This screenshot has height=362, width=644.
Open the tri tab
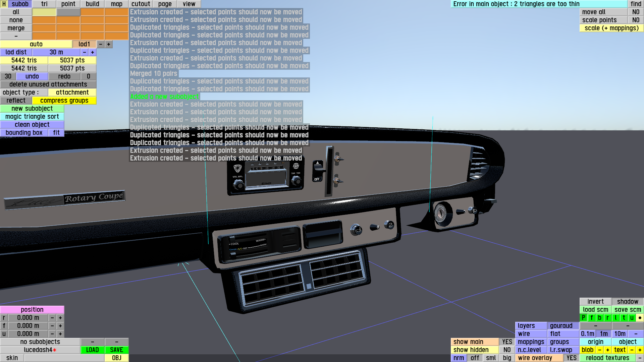(x=44, y=4)
